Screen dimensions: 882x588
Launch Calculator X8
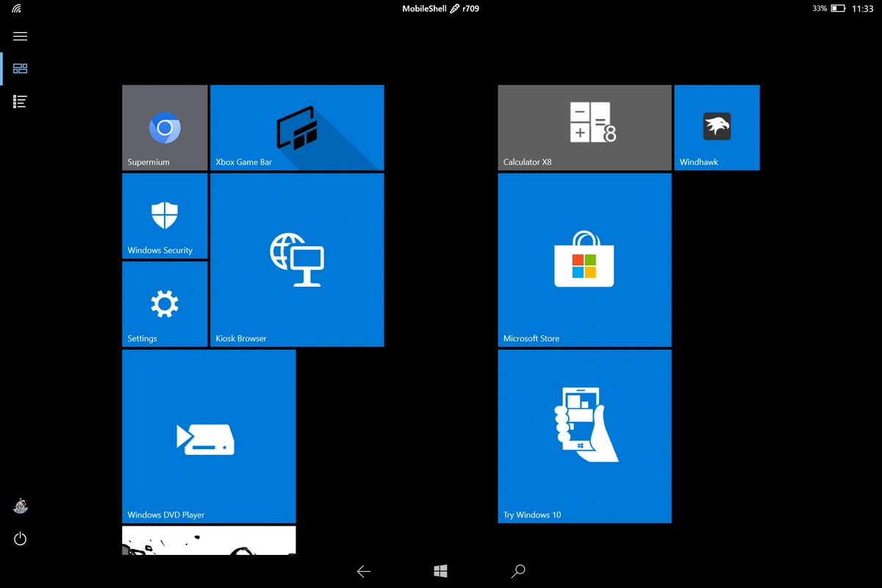(584, 127)
